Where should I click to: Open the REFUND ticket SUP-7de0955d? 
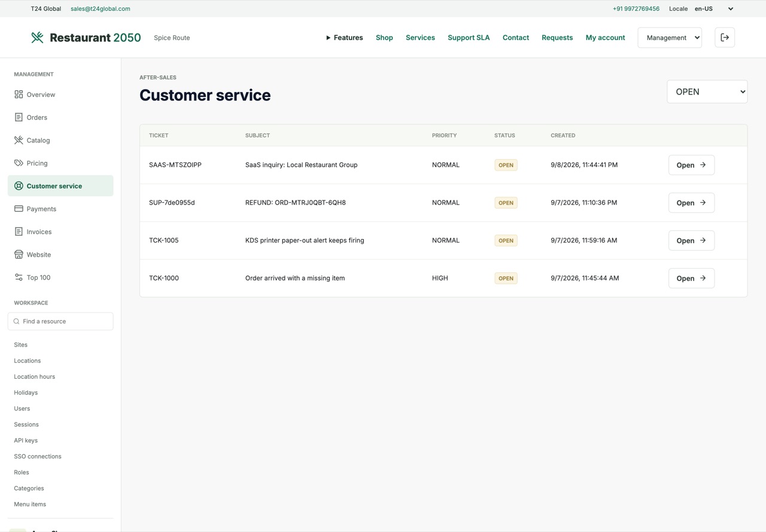pos(691,203)
